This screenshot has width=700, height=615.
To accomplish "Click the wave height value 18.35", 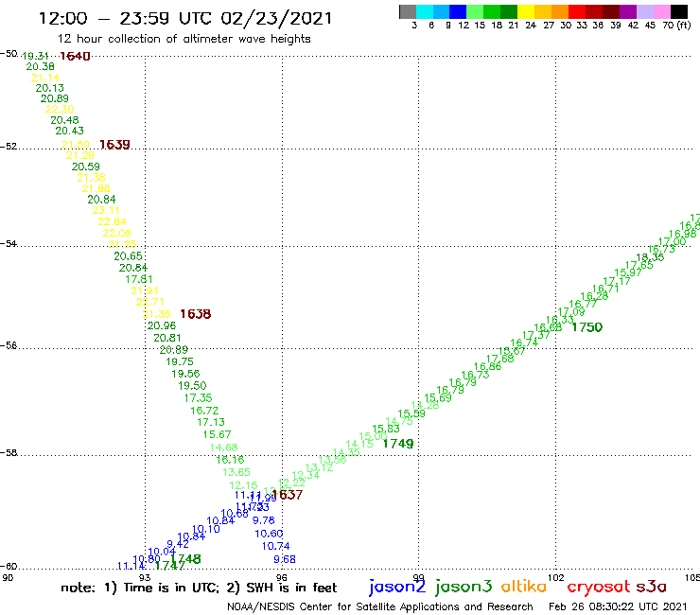I will click(x=650, y=257).
